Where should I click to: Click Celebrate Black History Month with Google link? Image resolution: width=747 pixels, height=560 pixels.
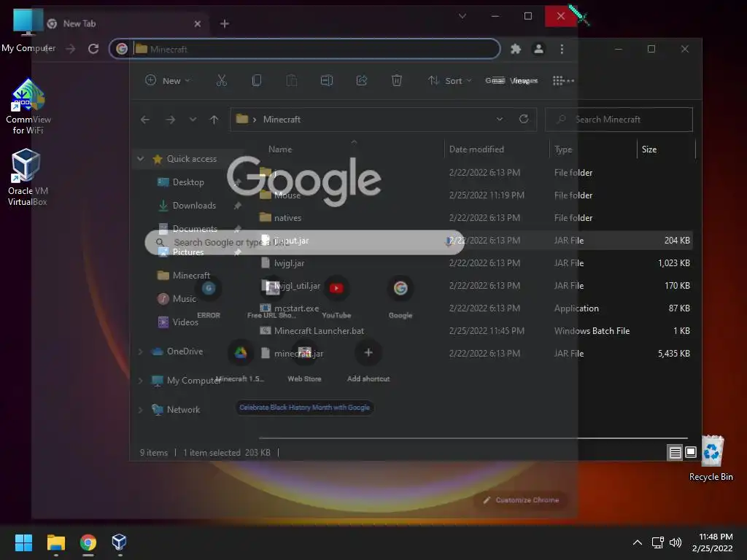tap(304, 408)
